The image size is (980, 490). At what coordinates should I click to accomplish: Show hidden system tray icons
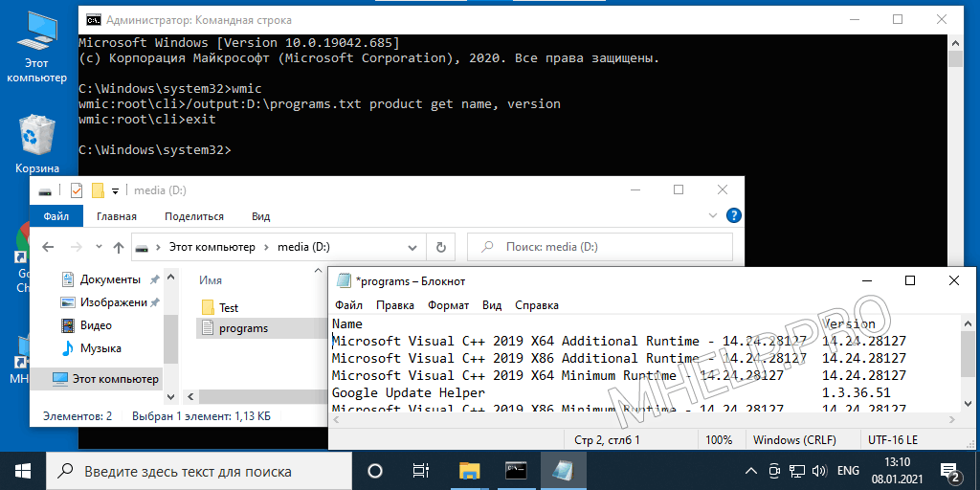click(x=752, y=471)
